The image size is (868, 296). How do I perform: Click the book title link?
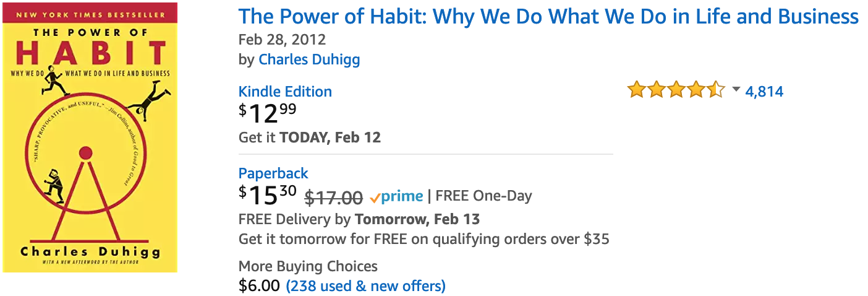pyautogui.click(x=548, y=16)
